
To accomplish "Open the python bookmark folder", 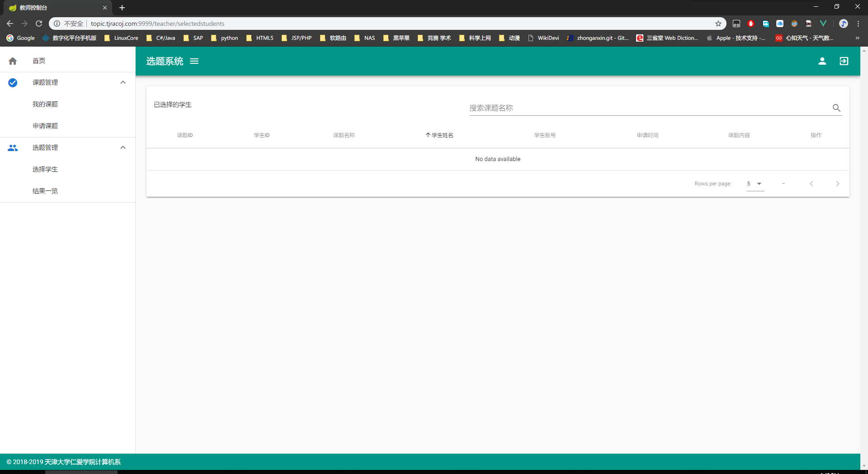I will coord(225,38).
